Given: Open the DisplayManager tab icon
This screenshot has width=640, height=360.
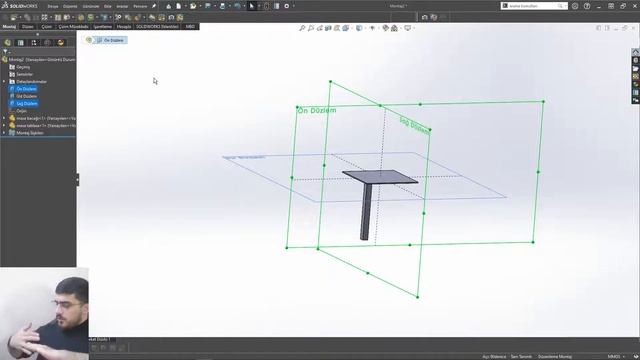Looking at the screenshot, I should 61,42.
